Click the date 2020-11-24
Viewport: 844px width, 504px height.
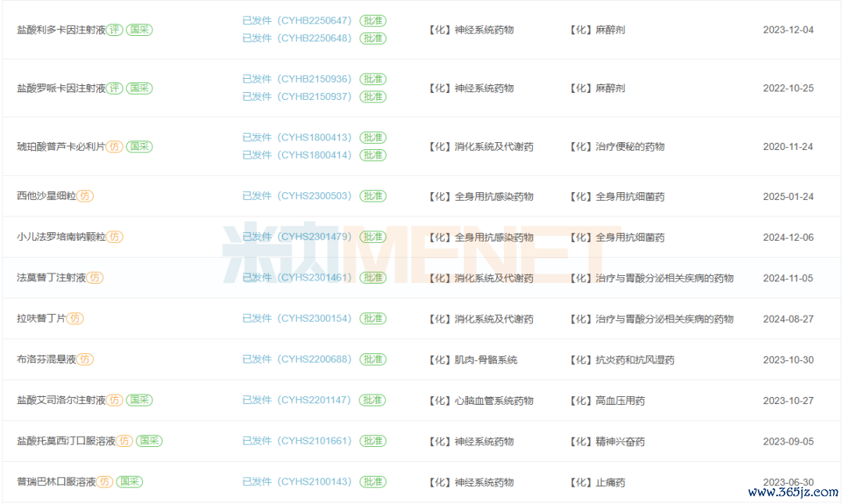coord(788,146)
